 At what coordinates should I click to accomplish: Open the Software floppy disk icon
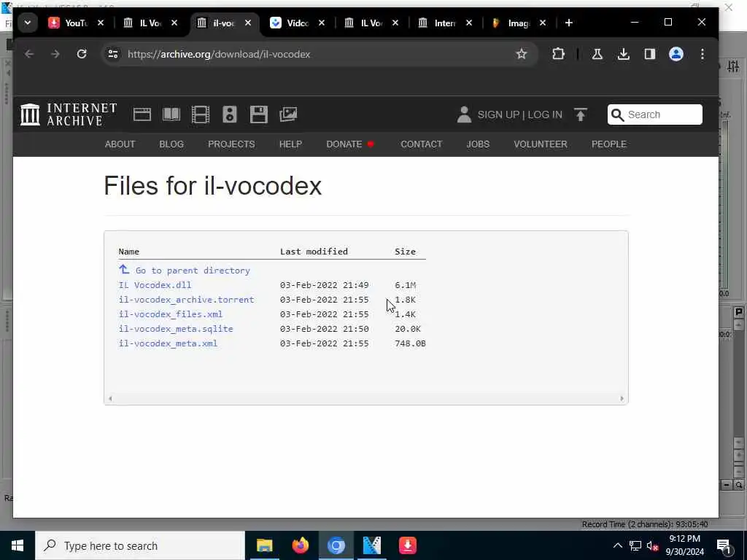point(259,114)
